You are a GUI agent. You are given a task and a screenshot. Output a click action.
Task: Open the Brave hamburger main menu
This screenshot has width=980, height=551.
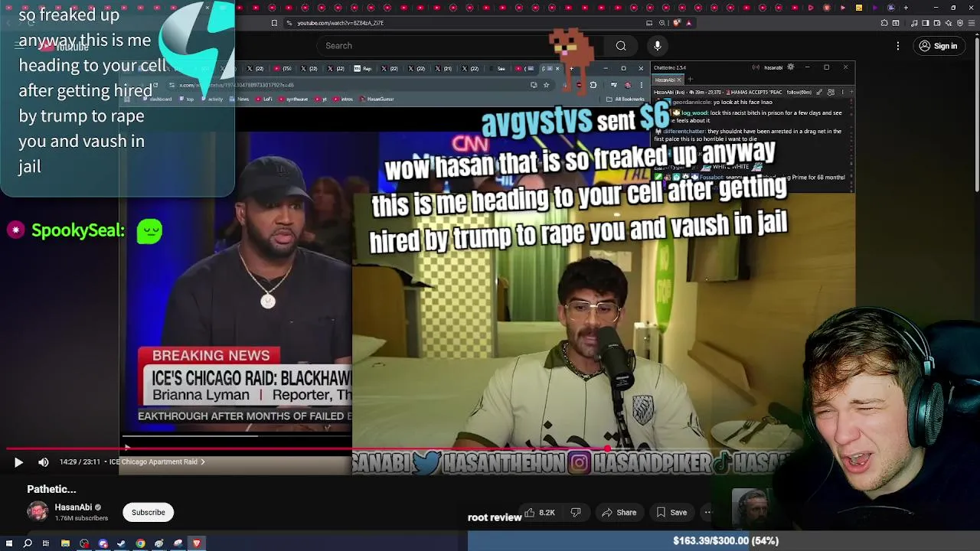click(x=972, y=23)
